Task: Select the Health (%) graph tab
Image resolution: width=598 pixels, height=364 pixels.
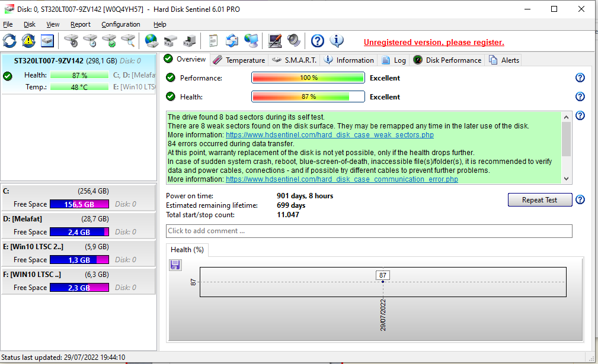Action: [187, 250]
